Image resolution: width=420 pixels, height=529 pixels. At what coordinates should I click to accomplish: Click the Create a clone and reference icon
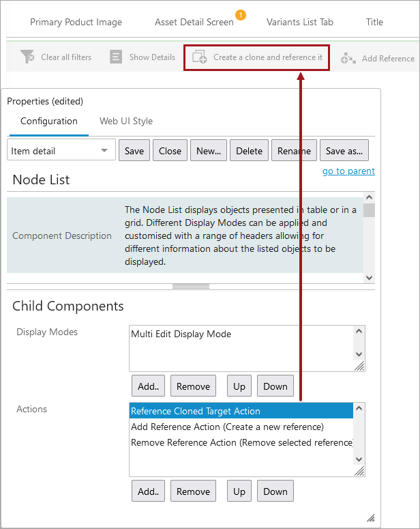[x=200, y=57]
